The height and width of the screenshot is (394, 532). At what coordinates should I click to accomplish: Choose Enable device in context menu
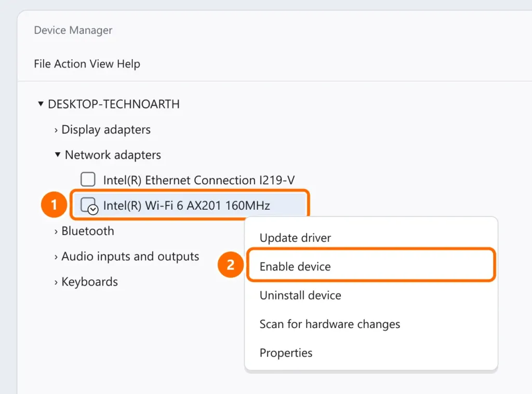(x=371, y=266)
